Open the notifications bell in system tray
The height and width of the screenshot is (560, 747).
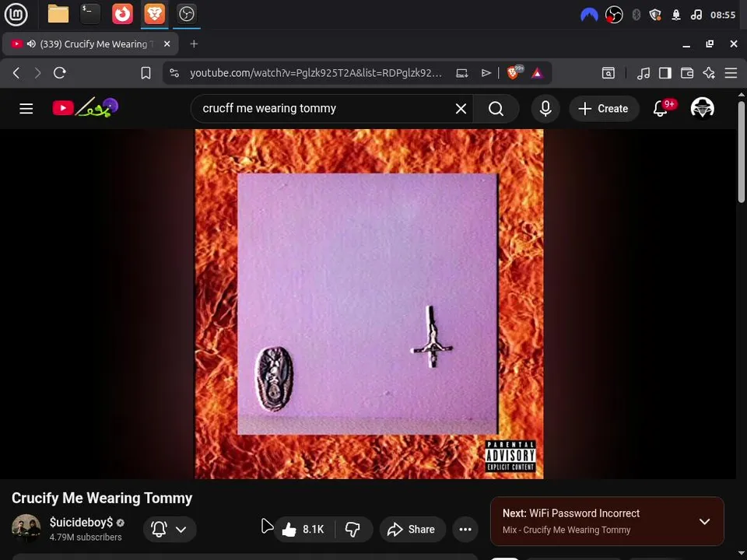676,15
